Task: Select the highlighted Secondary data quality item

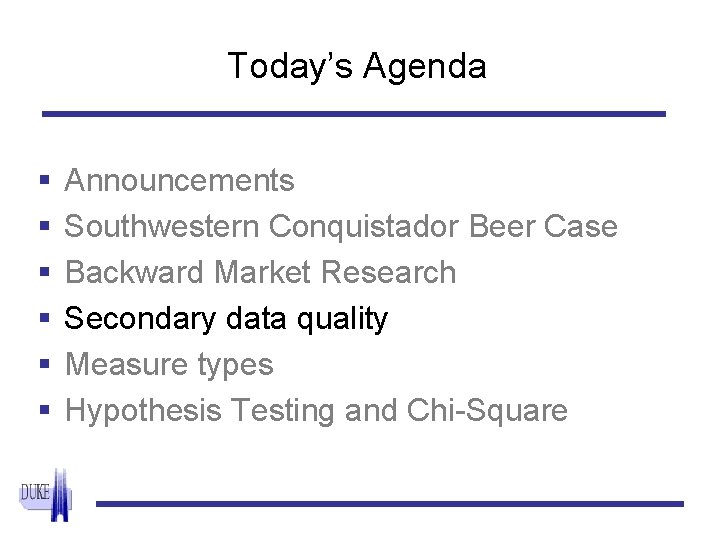Action: click(x=226, y=319)
